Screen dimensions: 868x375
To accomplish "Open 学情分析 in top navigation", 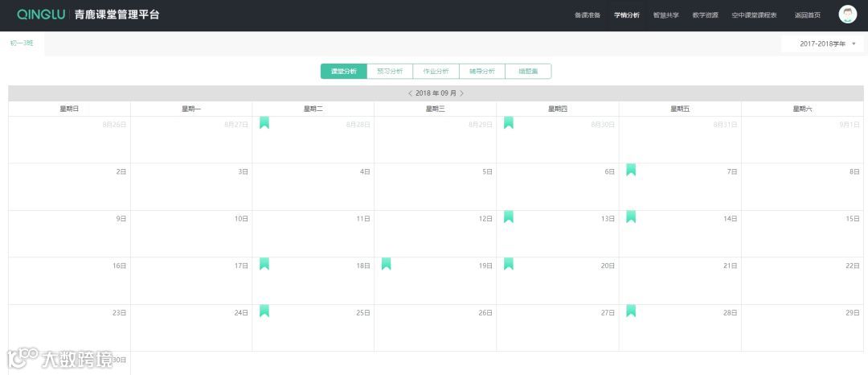I will [x=627, y=15].
